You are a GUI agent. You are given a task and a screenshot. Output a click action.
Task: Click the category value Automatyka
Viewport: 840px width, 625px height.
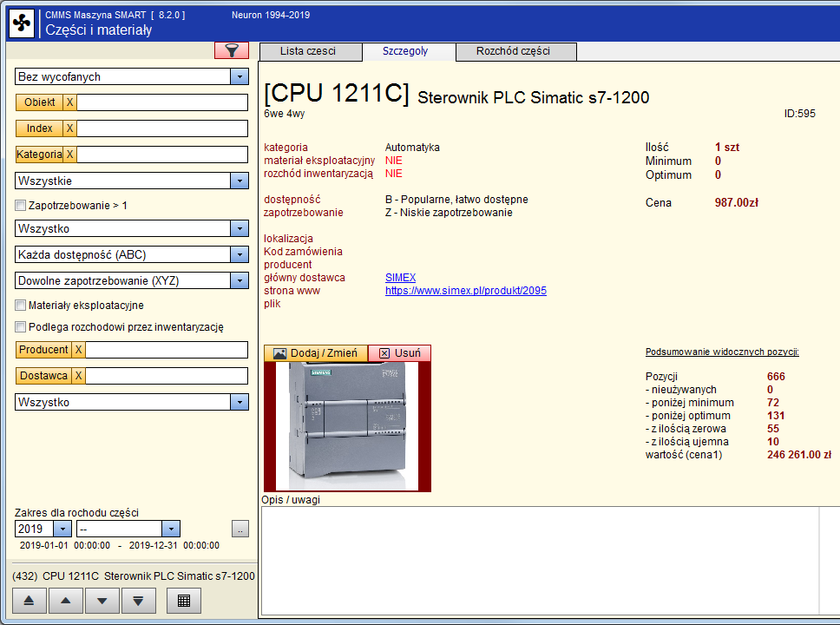click(x=412, y=148)
